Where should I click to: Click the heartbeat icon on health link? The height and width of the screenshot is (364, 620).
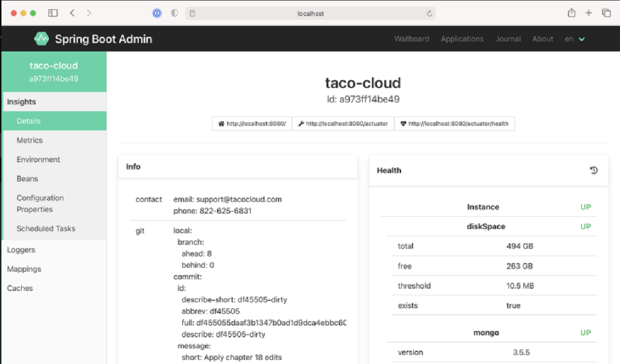403,124
